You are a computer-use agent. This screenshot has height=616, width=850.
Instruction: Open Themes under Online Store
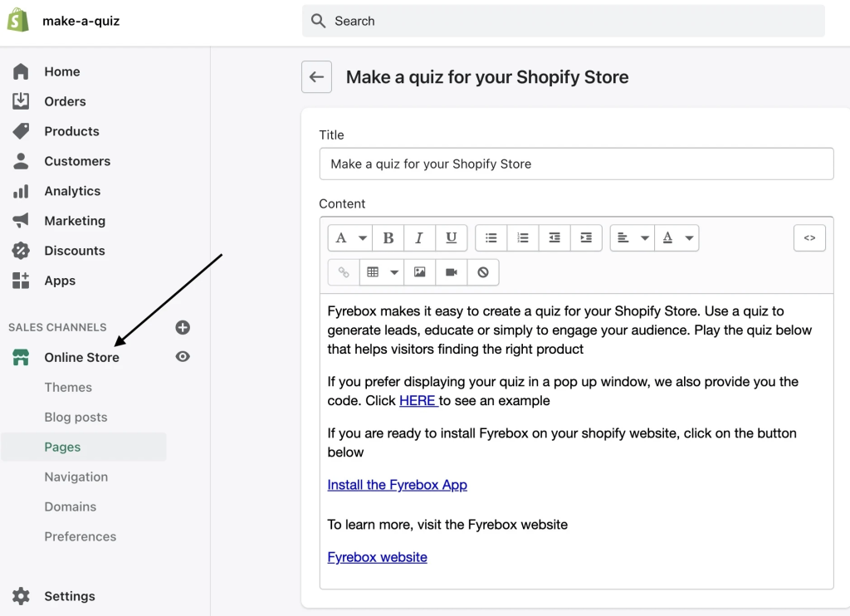68,387
